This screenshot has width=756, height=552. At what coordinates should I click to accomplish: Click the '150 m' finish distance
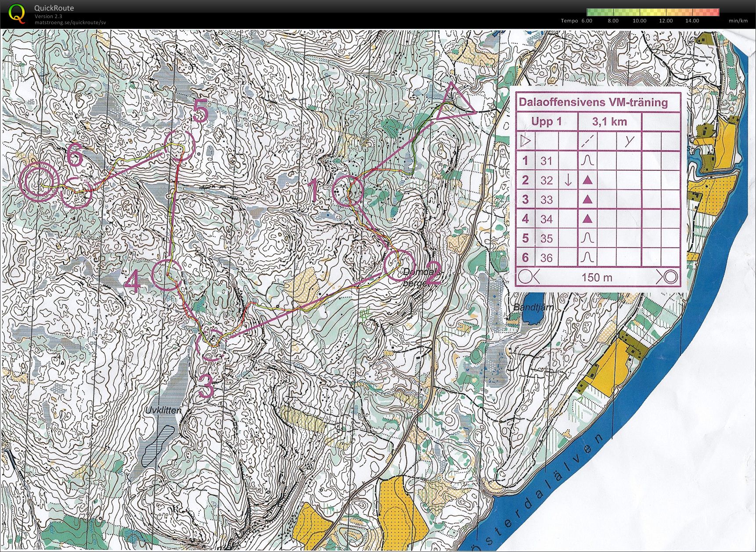[x=597, y=277]
